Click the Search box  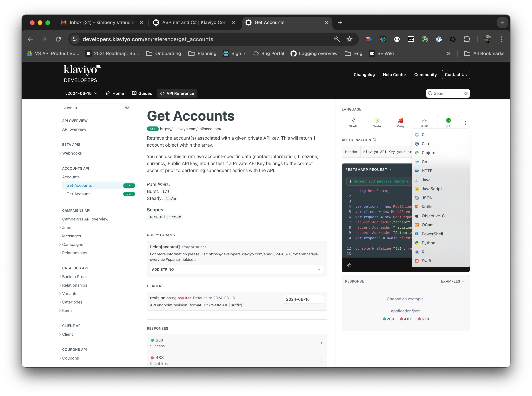coord(448,93)
